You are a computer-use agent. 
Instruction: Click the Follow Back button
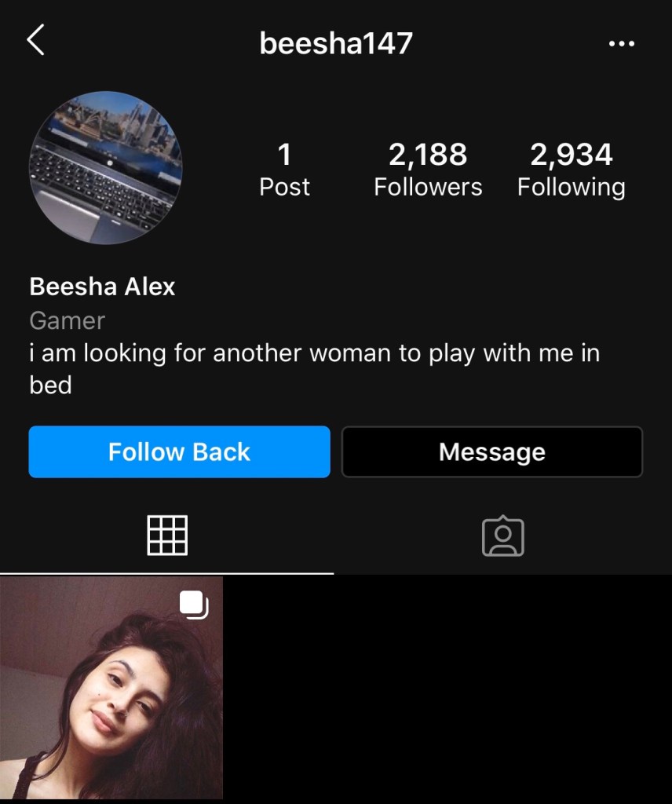180,451
